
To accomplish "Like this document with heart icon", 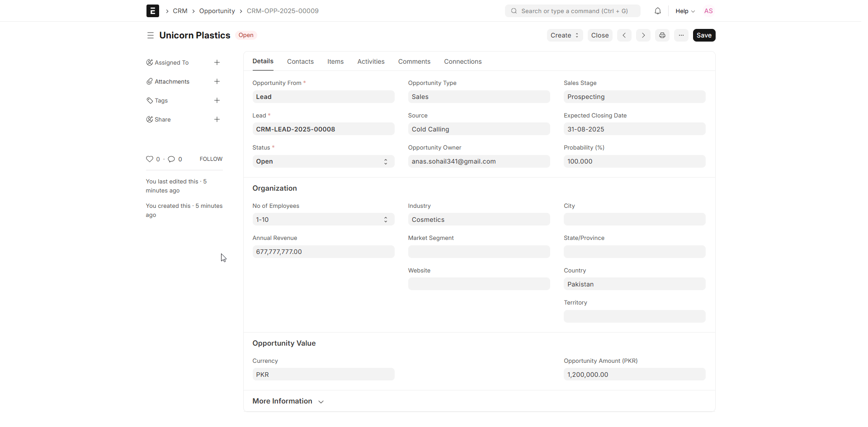I will tap(150, 159).
